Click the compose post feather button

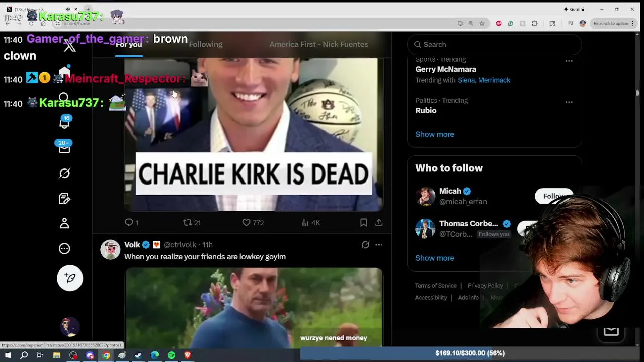70,278
